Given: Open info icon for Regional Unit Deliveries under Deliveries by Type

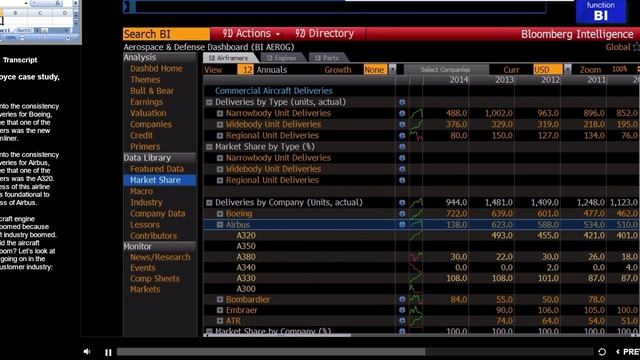Looking at the screenshot, I should coord(402,136).
